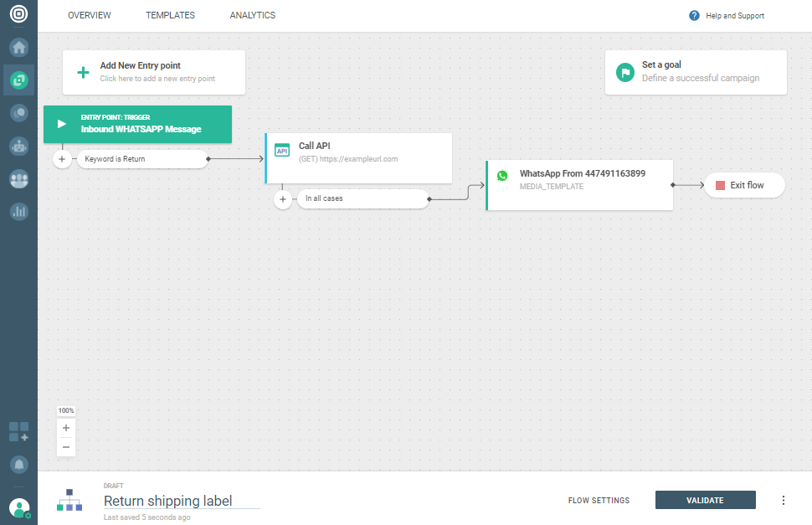Click the add apps grid-plus icon
The image size is (812, 525).
coord(18,432)
